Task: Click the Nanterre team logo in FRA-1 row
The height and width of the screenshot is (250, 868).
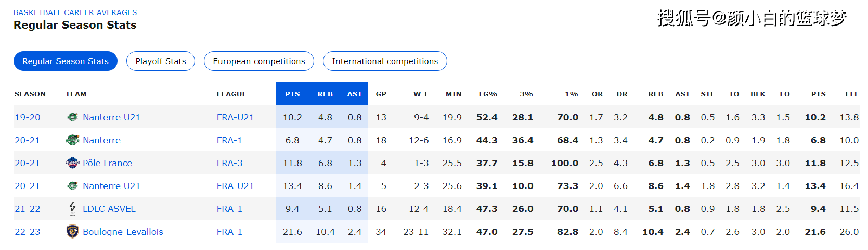Action: [73, 140]
